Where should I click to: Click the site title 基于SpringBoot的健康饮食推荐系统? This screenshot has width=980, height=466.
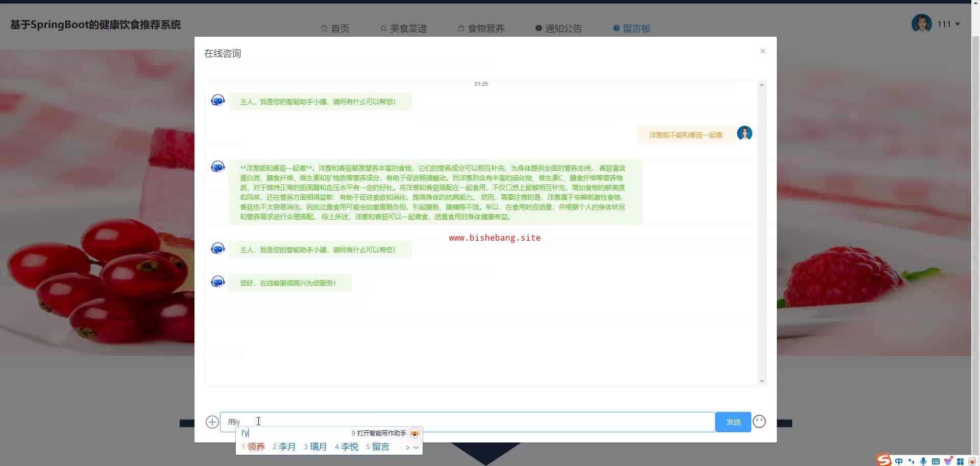click(95, 25)
